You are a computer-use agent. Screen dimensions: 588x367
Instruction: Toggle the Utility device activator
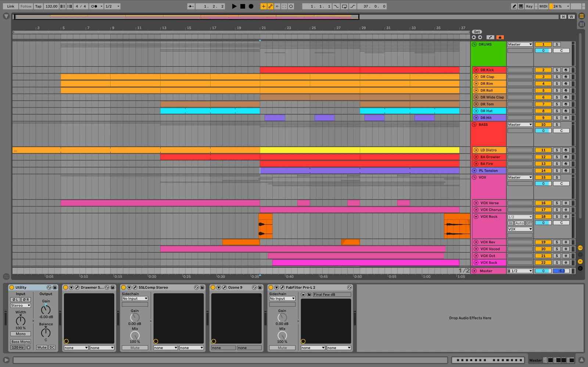pyautogui.click(x=12, y=288)
